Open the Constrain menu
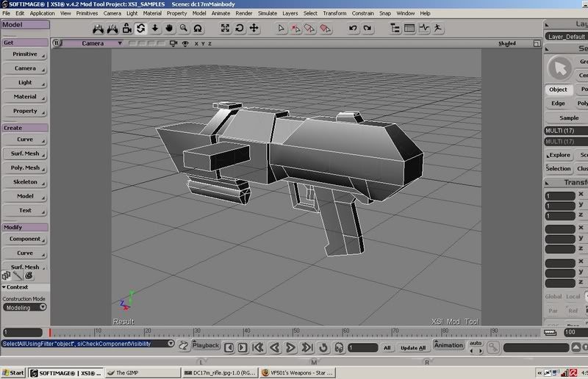The height and width of the screenshot is (379, 588). point(362,13)
